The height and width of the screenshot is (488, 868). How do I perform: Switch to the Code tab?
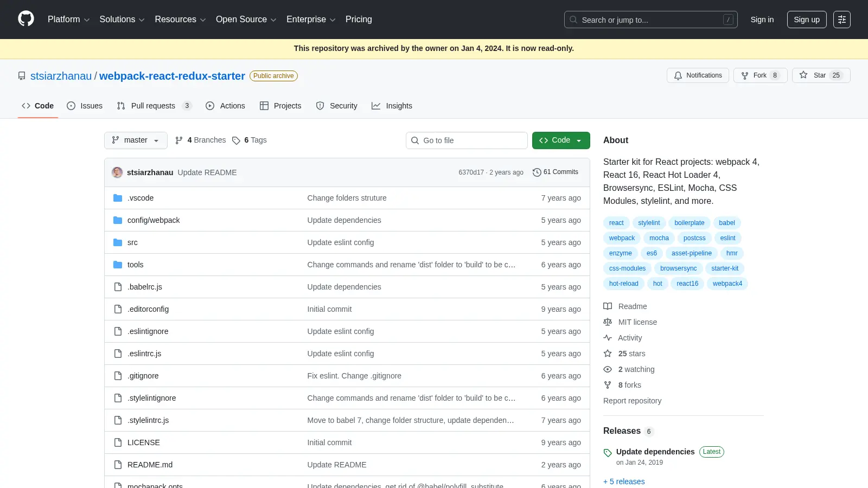[x=37, y=106]
